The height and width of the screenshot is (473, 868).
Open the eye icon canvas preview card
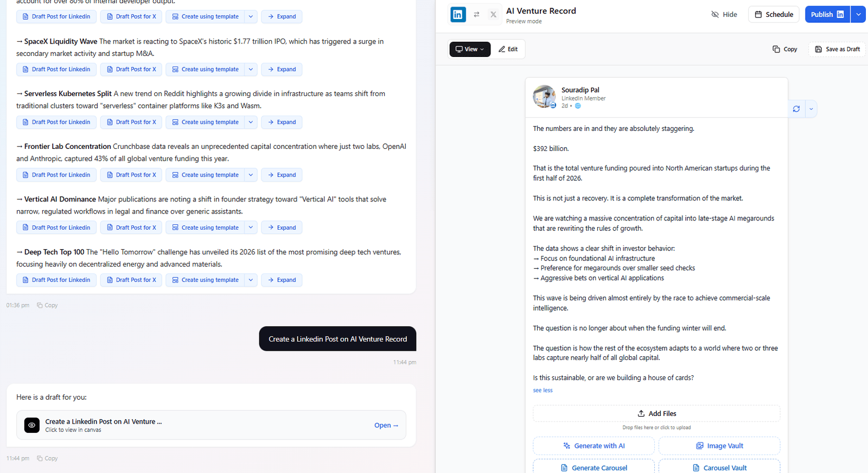click(32, 425)
